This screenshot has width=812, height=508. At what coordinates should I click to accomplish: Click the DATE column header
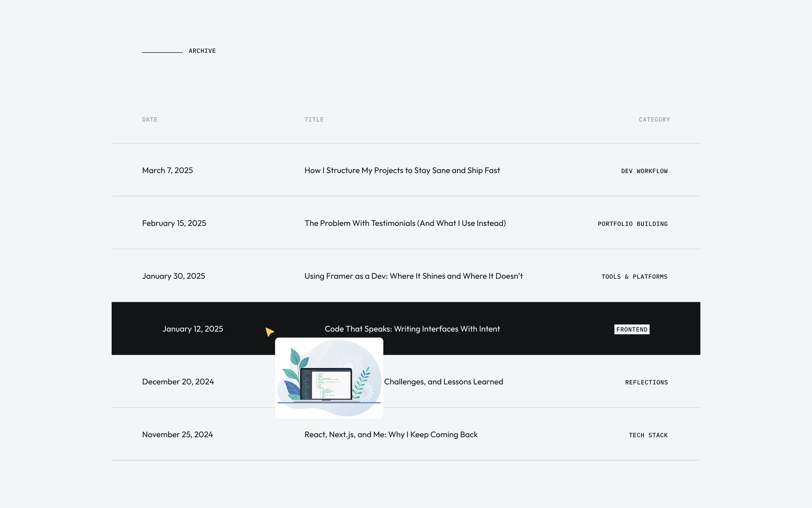(x=150, y=120)
